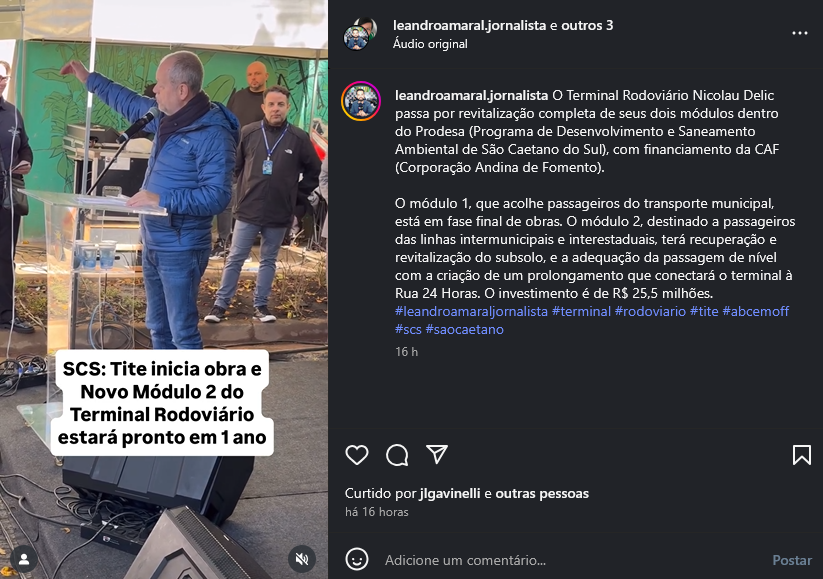Open the emoji picker smiley icon
823x579 pixels.
point(357,560)
